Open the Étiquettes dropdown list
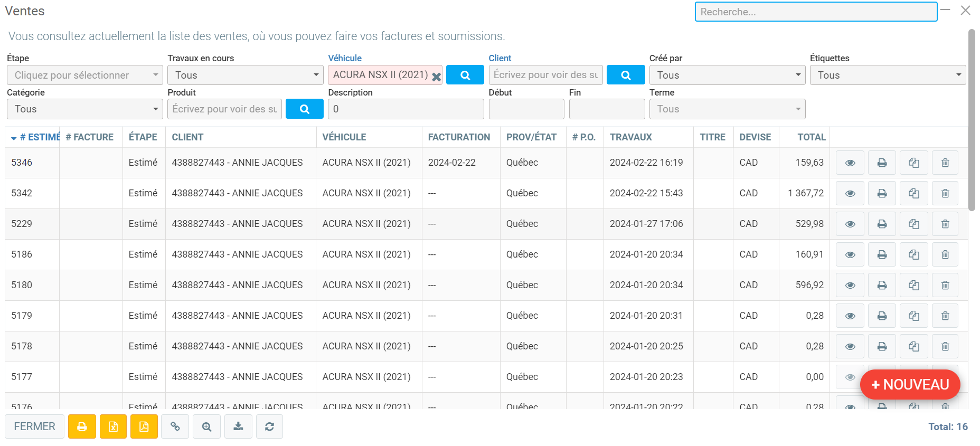The width and height of the screenshot is (980, 446). click(x=887, y=75)
